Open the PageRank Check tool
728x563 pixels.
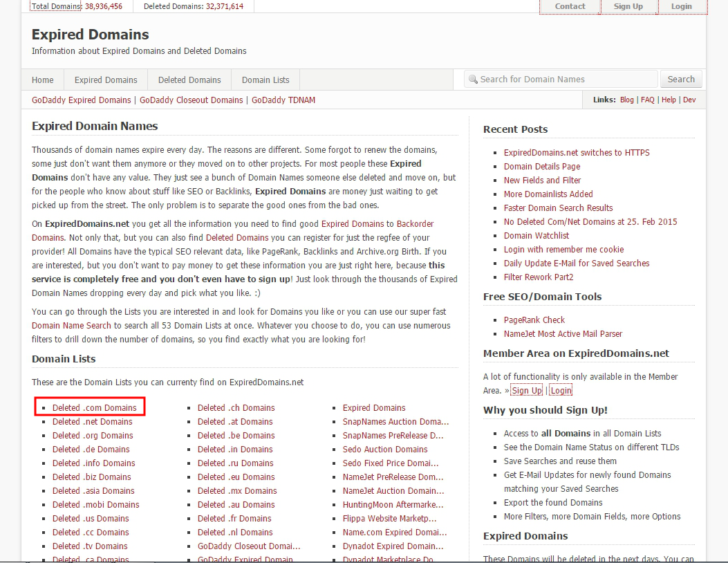pyautogui.click(x=534, y=320)
